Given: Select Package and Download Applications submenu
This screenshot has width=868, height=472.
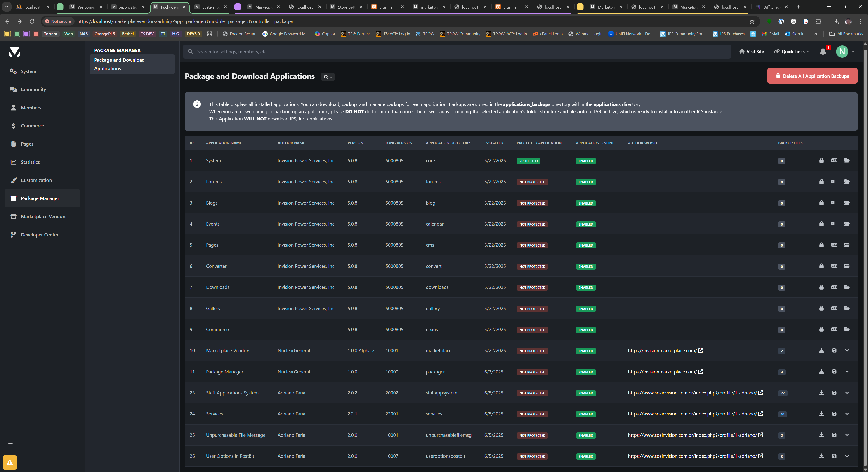Looking at the screenshot, I should point(132,64).
